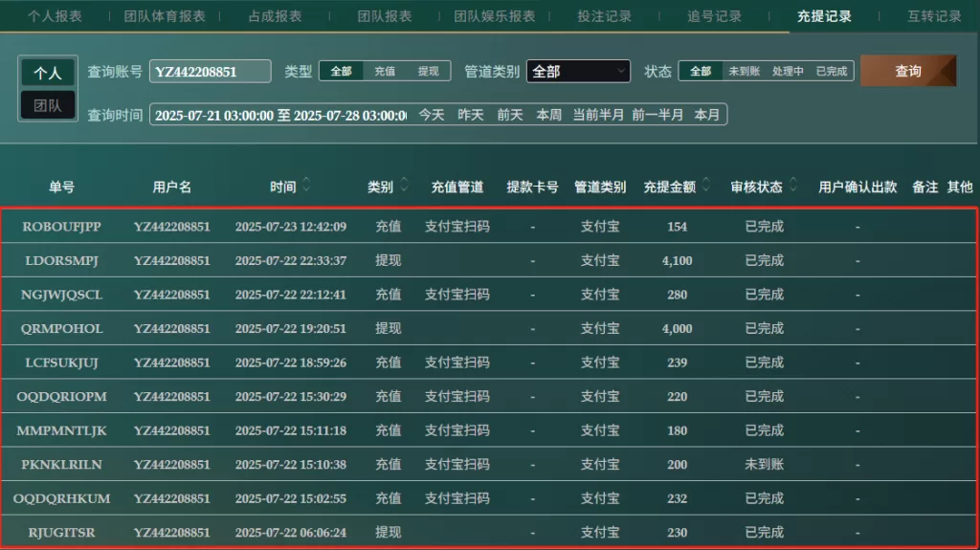Focus the 查询账号 input field
980x550 pixels.
pyautogui.click(x=210, y=71)
